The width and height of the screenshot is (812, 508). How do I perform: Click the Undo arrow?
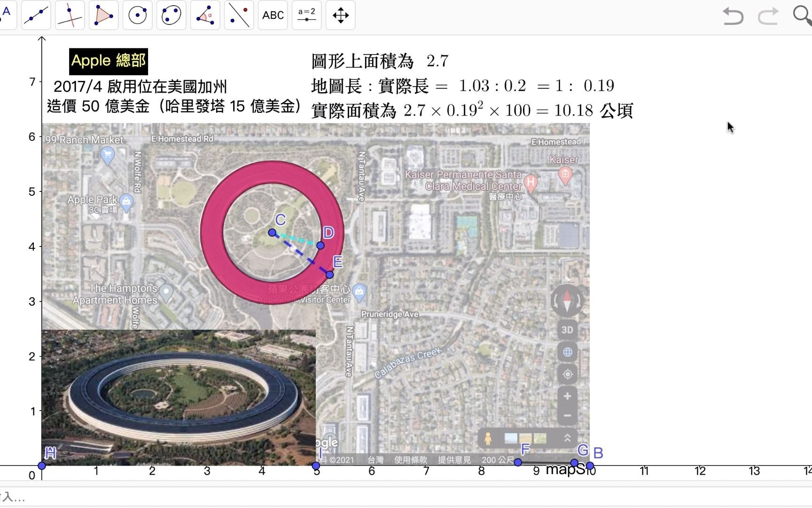(733, 16)
